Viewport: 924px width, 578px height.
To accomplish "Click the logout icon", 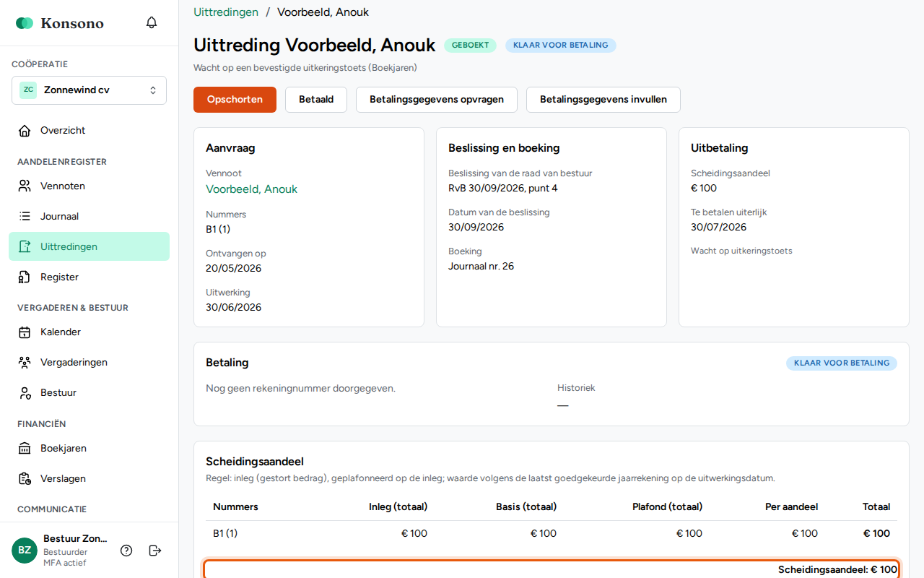I will click(155, 551).
